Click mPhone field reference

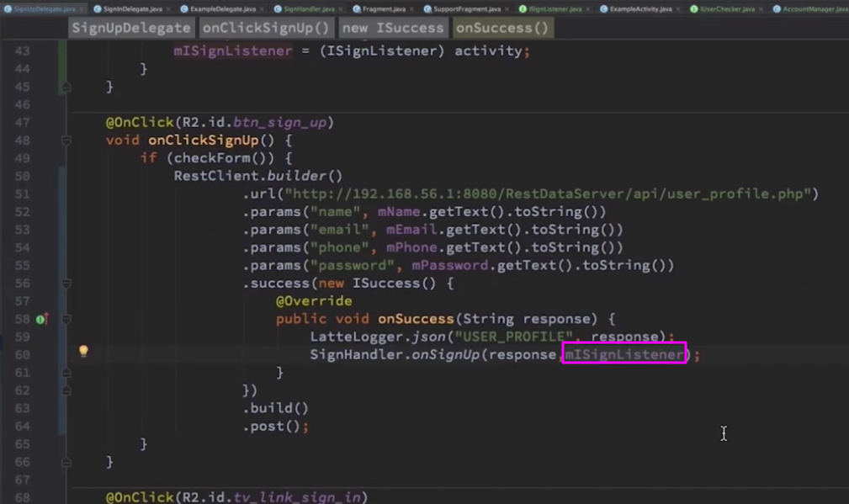[x=411, y=247]
